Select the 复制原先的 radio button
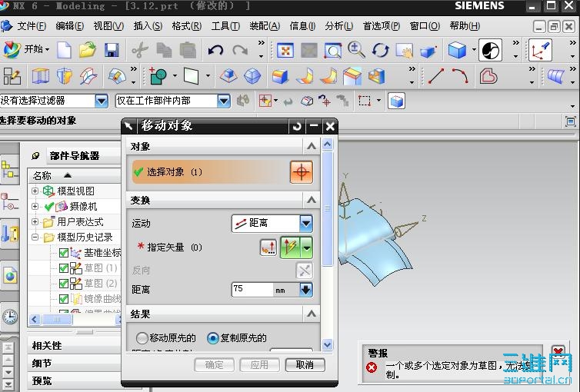Screen dimensions: 580x392 [x=212, y=337]
